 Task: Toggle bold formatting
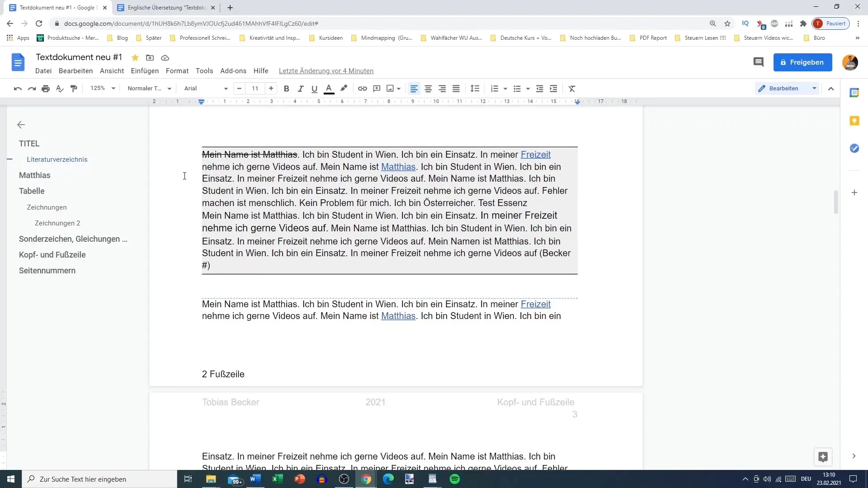point(286,89)
